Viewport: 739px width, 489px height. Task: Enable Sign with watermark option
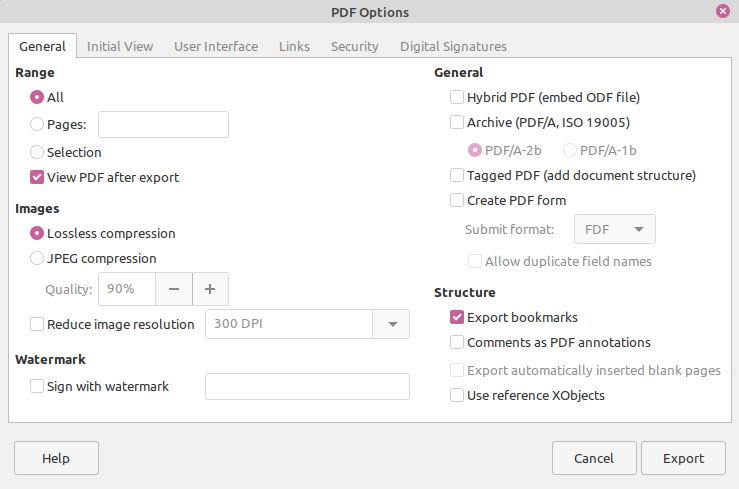click(38, 386)
